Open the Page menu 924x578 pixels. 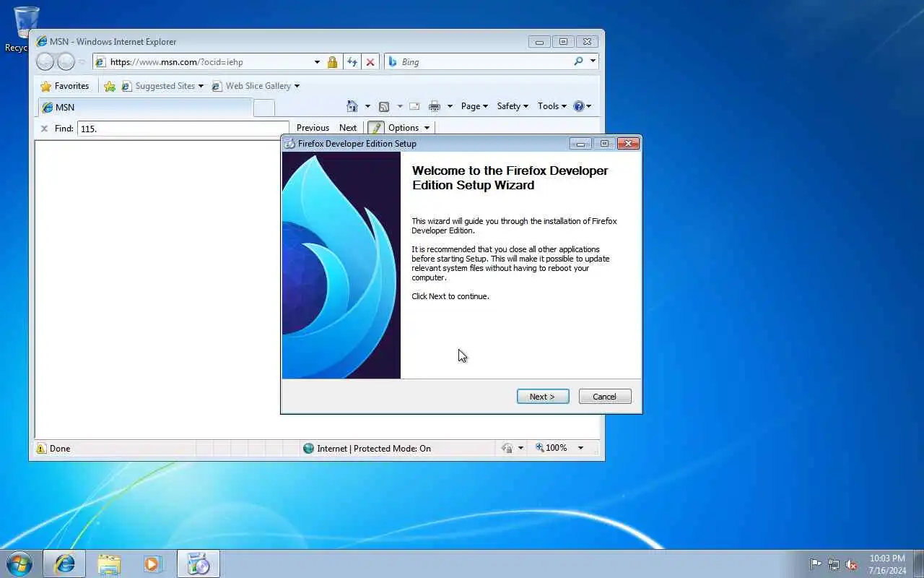click(x=474, y=106)
